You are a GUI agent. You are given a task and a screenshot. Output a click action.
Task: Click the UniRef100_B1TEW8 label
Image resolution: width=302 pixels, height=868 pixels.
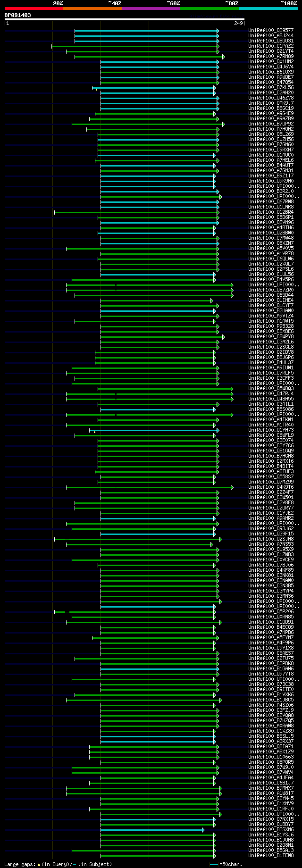271,855
